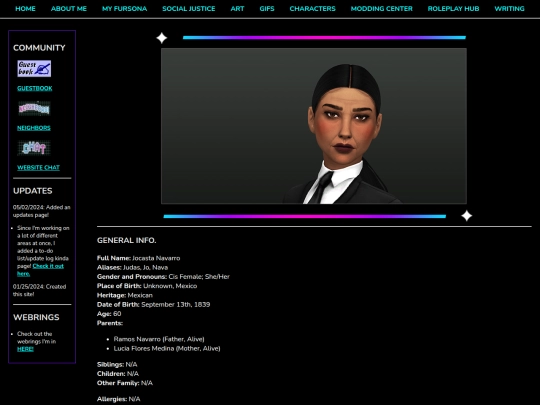Click the 'Allergies: N/A' line
Screen dimensions: 540x405
point(118,399)
